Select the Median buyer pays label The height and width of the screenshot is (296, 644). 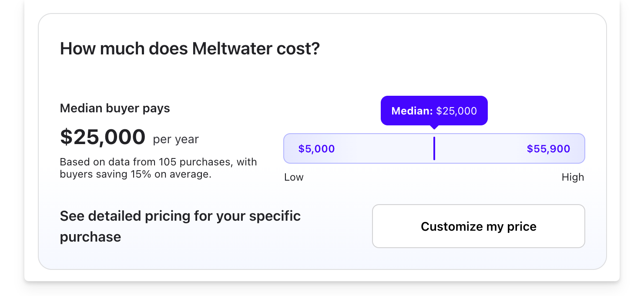pyautogui.click(x=114, y=108)
